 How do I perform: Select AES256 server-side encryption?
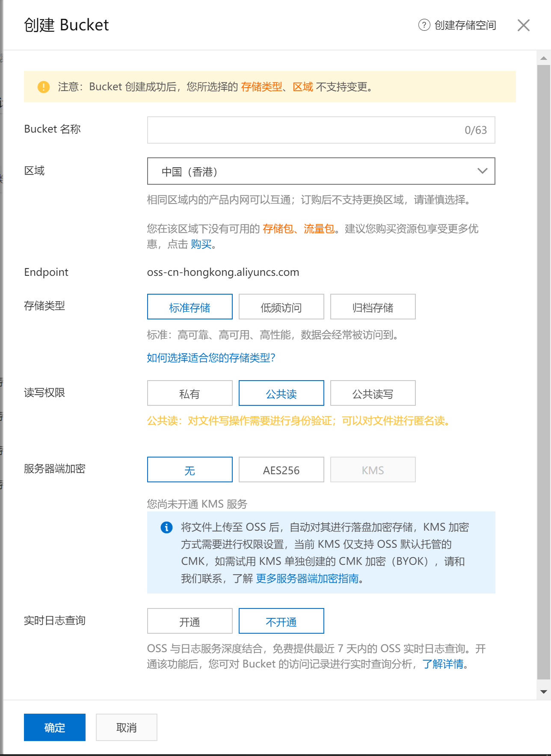(x=281, y=470)
